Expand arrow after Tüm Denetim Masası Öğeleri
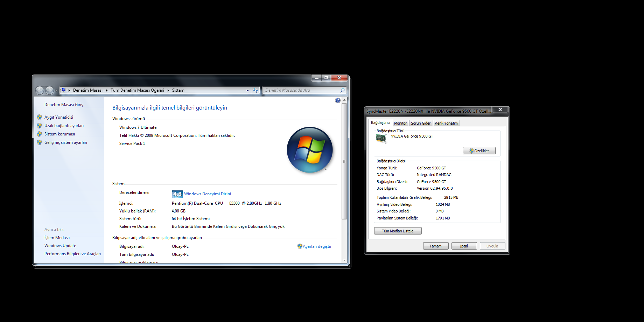The height and width of the screenshot is (322, 644). pyautogui.click(x=168, y=90)
